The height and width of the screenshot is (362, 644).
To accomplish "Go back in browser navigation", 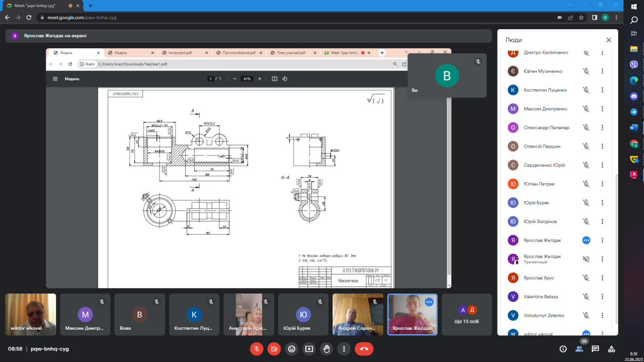I will tap(7, 17).
